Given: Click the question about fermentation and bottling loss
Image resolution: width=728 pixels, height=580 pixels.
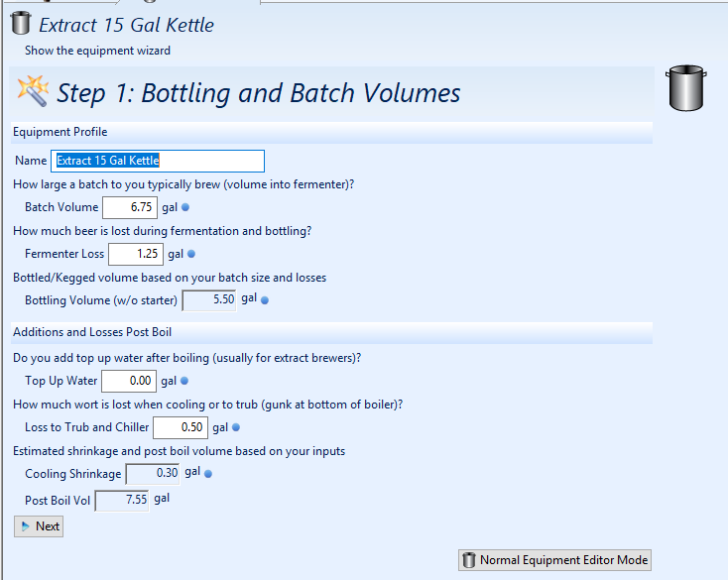Looking at the screenshot, I should pyautogui.click(x=163, y=231).
